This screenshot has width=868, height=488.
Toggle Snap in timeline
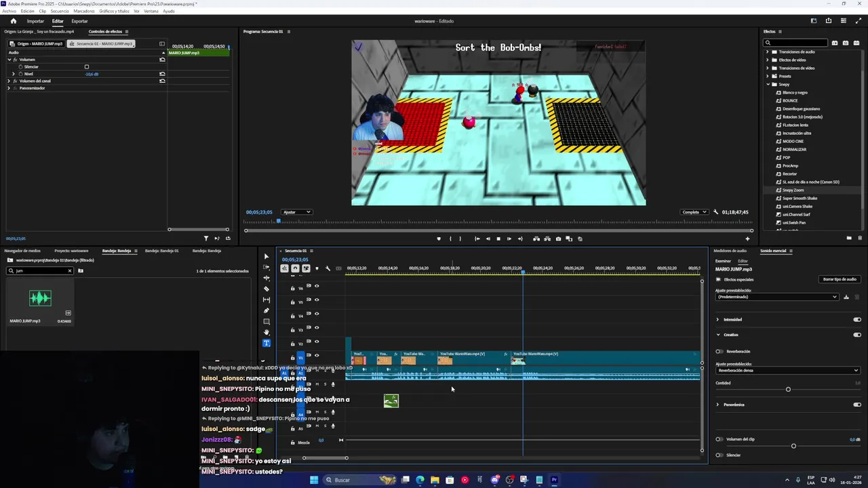pos(295,268)
